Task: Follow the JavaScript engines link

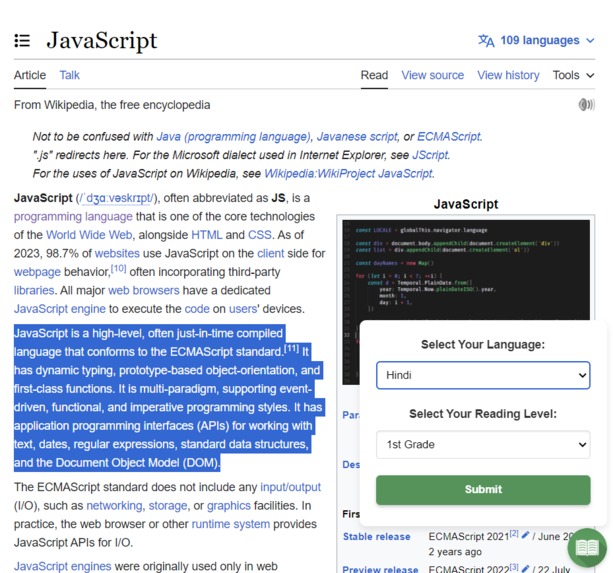Action: (x=63, y=566)
